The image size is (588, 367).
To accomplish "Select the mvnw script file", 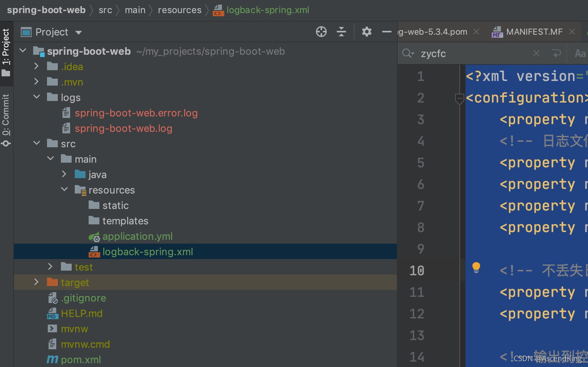I will coord(74,329).
